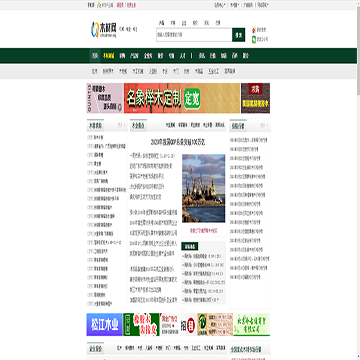Image resolution: width=360 pixels, height=360 pixels.
Task: Open the brown 求购 banner at right
Action: 255,98
